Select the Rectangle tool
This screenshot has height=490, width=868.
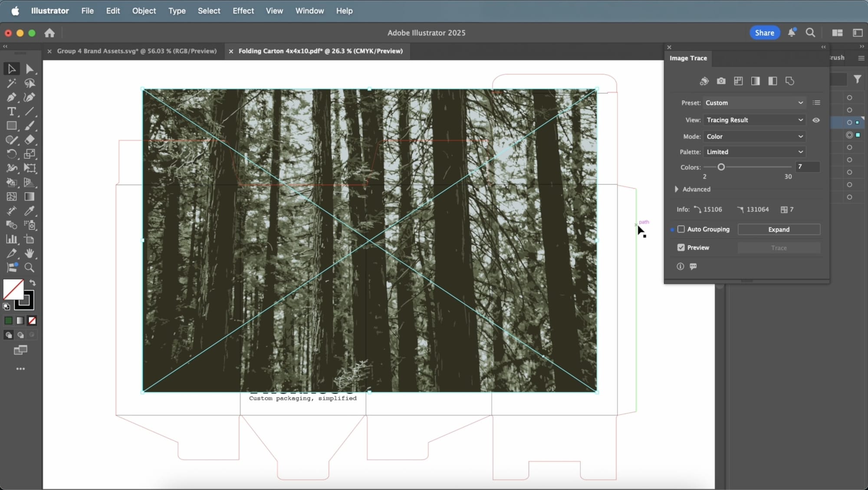coord(12,126)
